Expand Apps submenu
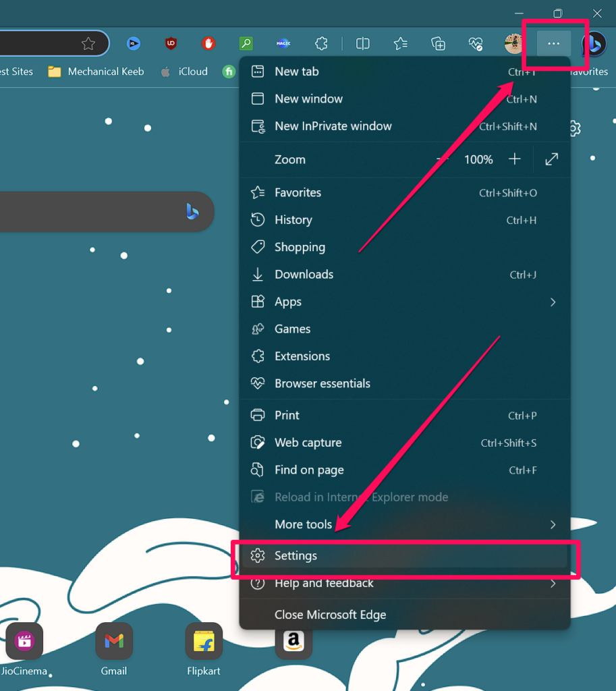616x691 pixels. [405, 302]
